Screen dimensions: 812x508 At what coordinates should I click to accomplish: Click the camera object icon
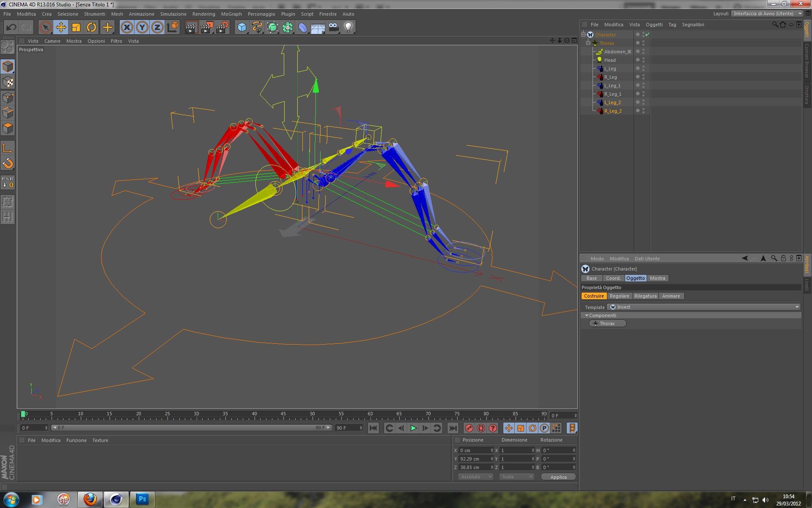(x=333, y=28)
